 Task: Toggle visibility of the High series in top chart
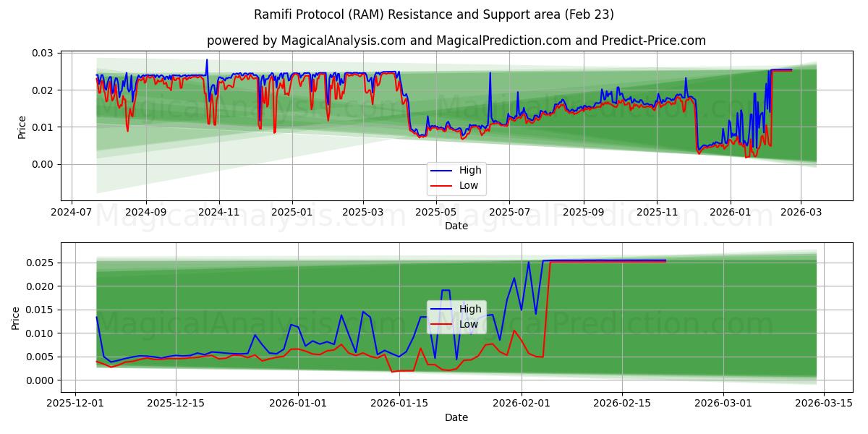tap(469, 170)
